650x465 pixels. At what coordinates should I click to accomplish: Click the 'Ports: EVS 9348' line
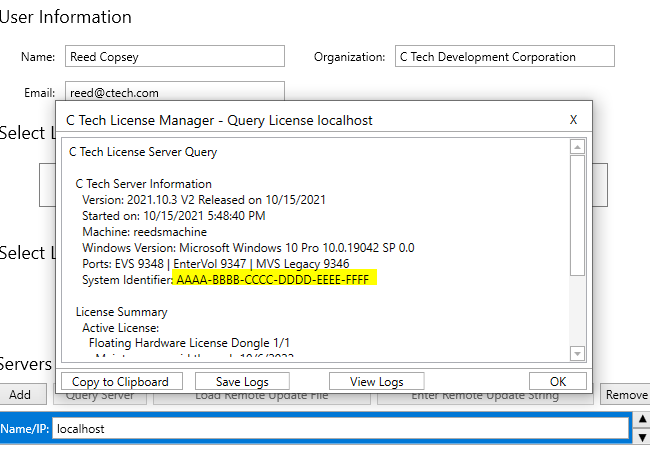pyautogui.click(x=216, y=264)
